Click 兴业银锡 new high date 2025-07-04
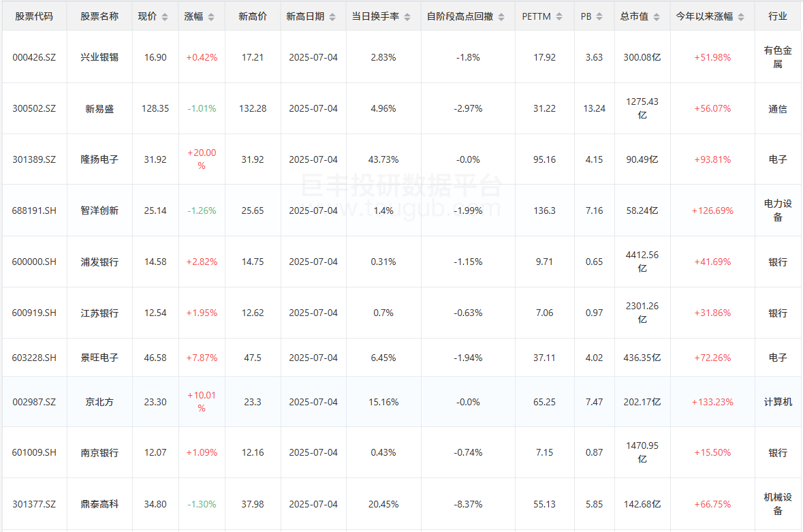The height and width of the screenshot is (532, 803). tap(313, 57)
